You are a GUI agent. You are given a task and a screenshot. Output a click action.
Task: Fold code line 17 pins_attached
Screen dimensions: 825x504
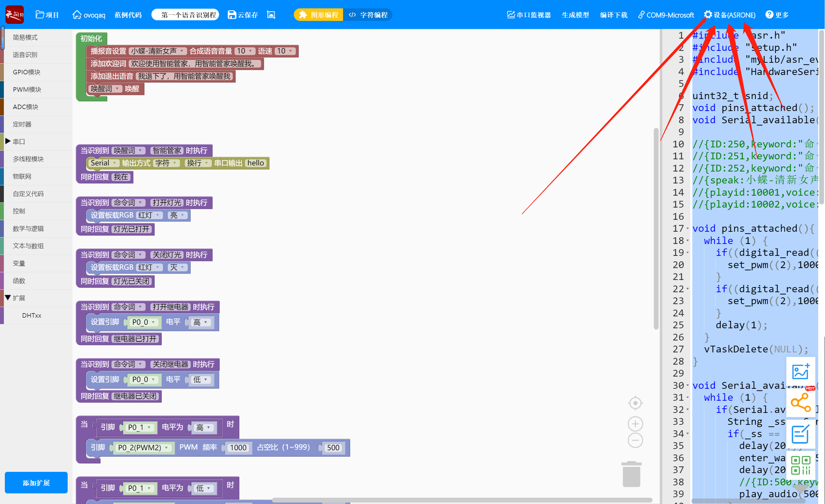coord(687,229)
